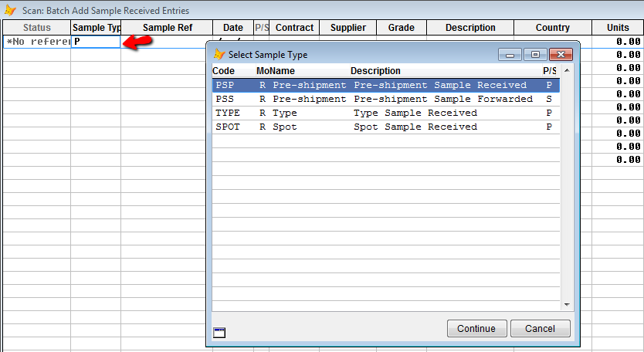Screen dimensions: 644x352
Task: Maximize the Select Sample Type dialog
Action: tap(535, 55)
